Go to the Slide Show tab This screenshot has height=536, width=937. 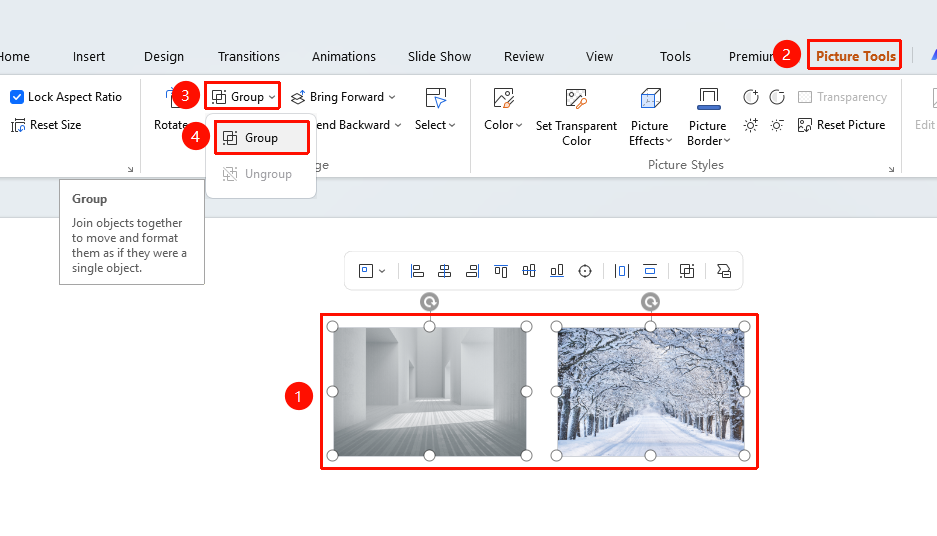439,56
